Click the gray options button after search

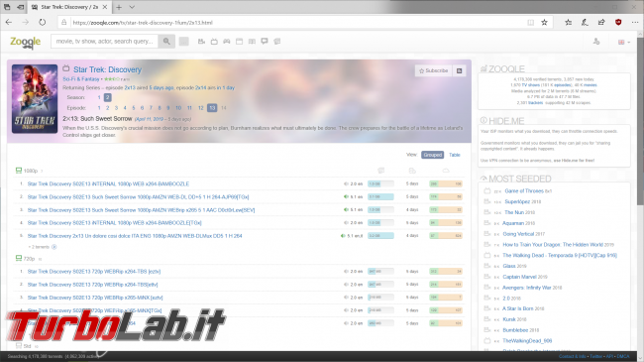point(184,41)
